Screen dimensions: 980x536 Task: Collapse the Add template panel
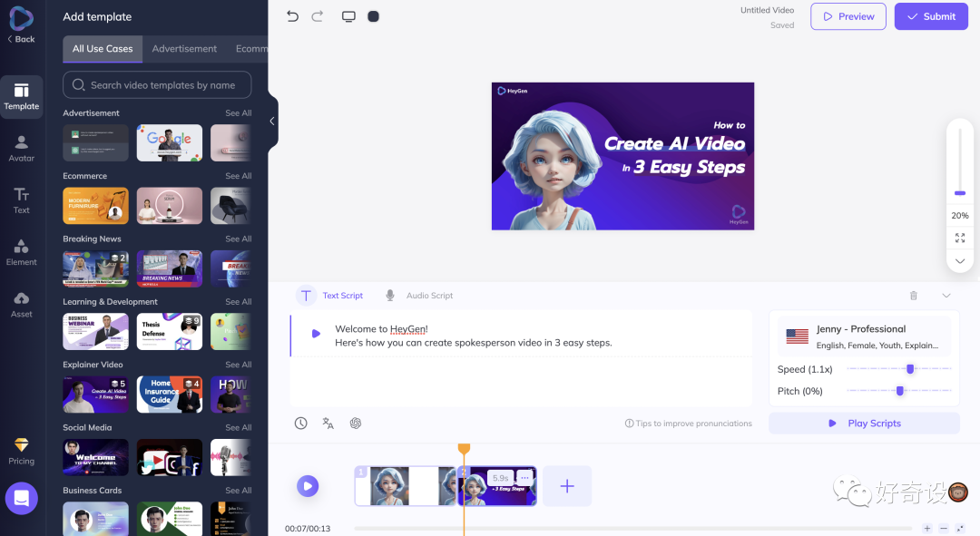272,122
